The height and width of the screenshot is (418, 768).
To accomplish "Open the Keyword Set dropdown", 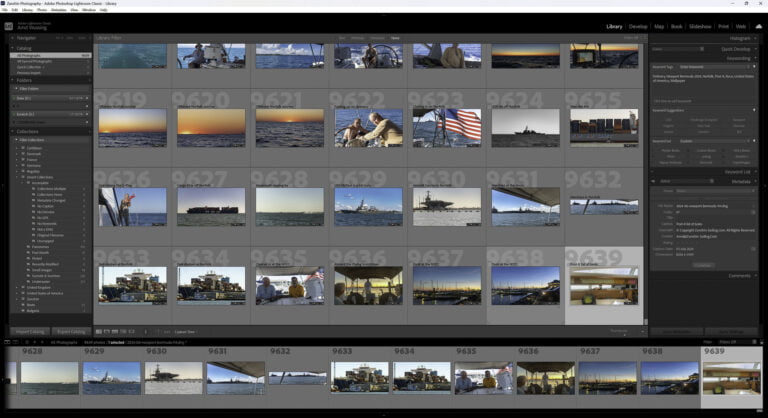I will [x=715, y=141].
